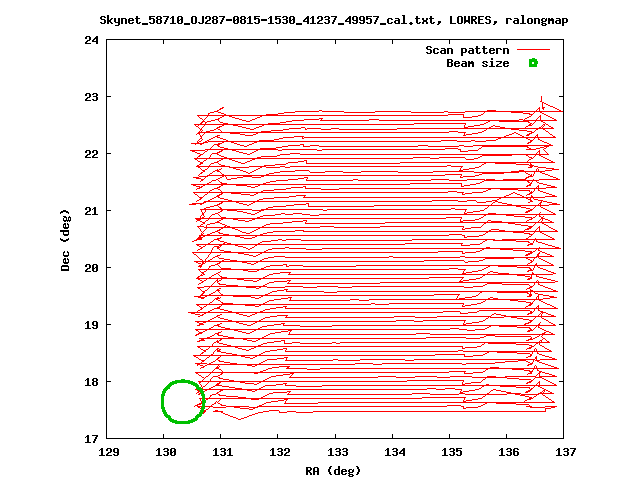Click the RA axis tick label 132
Screen dimensions: 640x480
[280, 452]
